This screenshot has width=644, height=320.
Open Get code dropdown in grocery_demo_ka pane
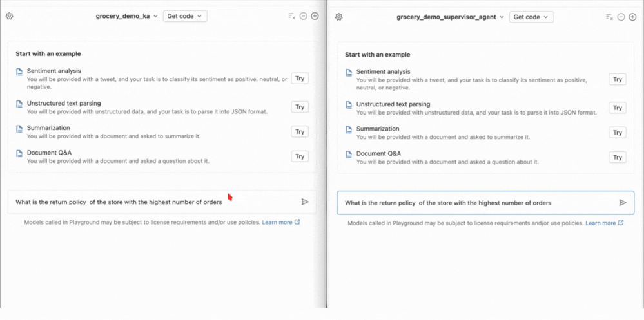pyautogui.click(x=185, y=16)
